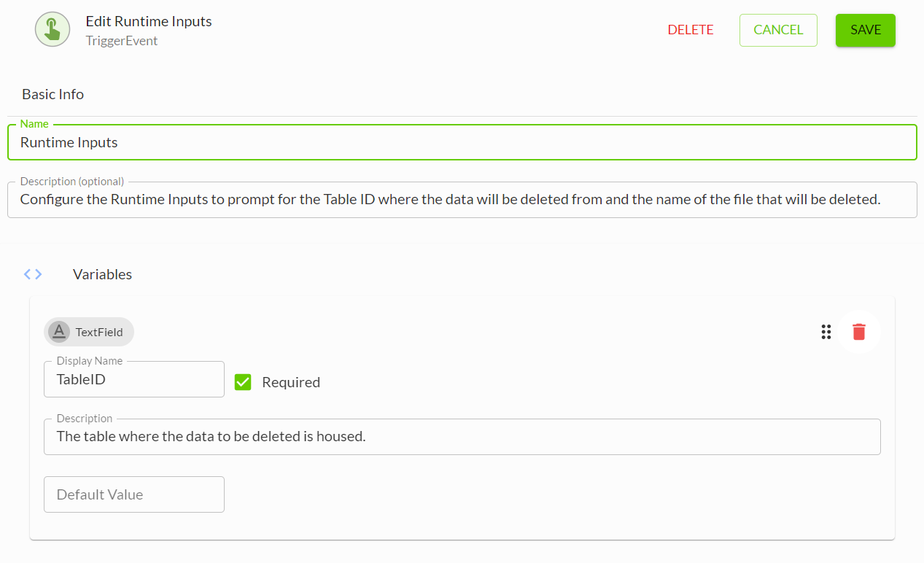Open the Basic Info section
The image size is (924, 563).
pyautogui.click(x=53, y=94)
